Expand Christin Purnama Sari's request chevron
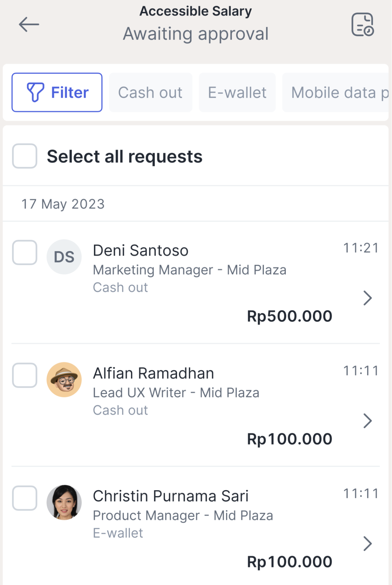This screenshot has width=392, height=585. coord(367,544)
